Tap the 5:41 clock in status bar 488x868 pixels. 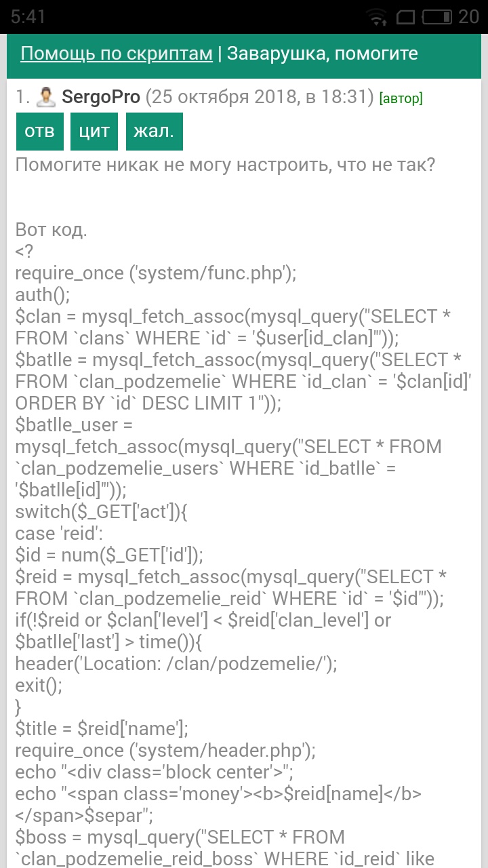28,16
